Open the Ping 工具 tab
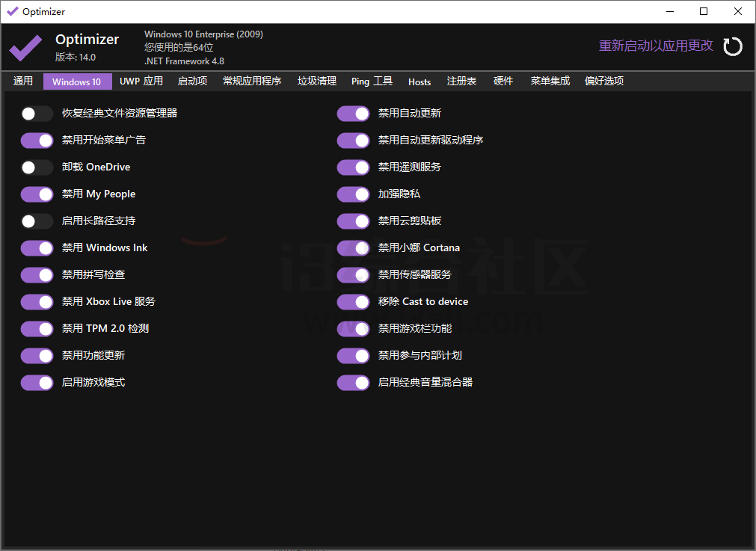 coord(372,81)
